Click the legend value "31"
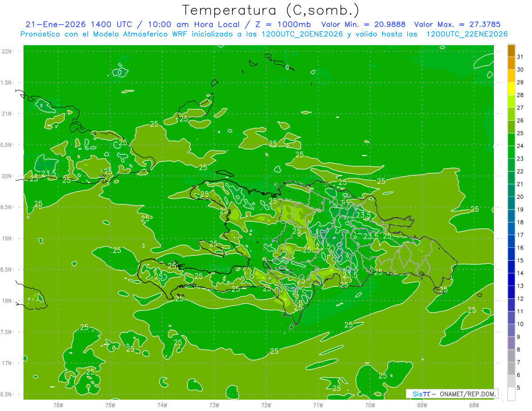The width and height of the screenshot is (532, 411). click(x=520, y=57)
